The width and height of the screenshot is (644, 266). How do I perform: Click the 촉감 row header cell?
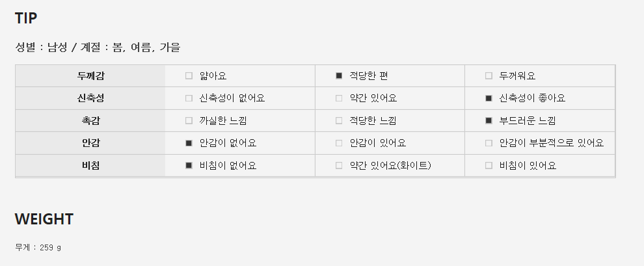pos(90,120)
